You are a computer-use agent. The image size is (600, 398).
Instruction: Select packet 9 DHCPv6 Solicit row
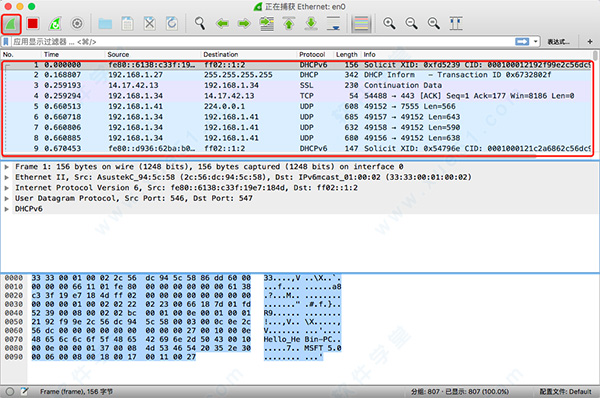pyautogui.click(x=297, y=148)
